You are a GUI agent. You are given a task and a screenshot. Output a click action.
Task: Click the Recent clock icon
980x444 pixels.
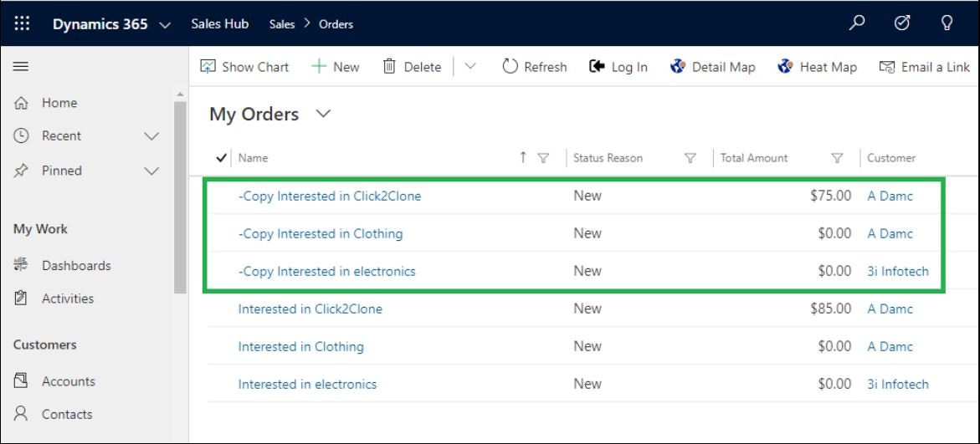(x=21, y=135)
